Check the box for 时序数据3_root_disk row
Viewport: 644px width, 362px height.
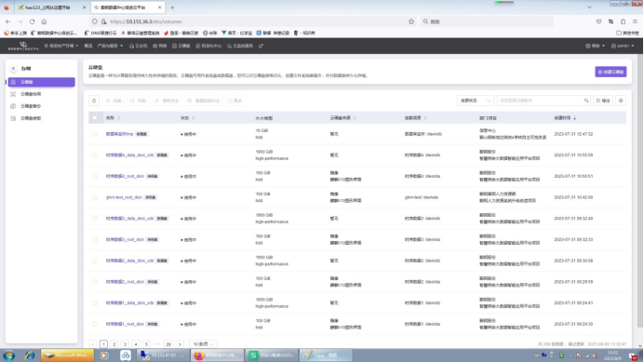[x=95, y=239]
